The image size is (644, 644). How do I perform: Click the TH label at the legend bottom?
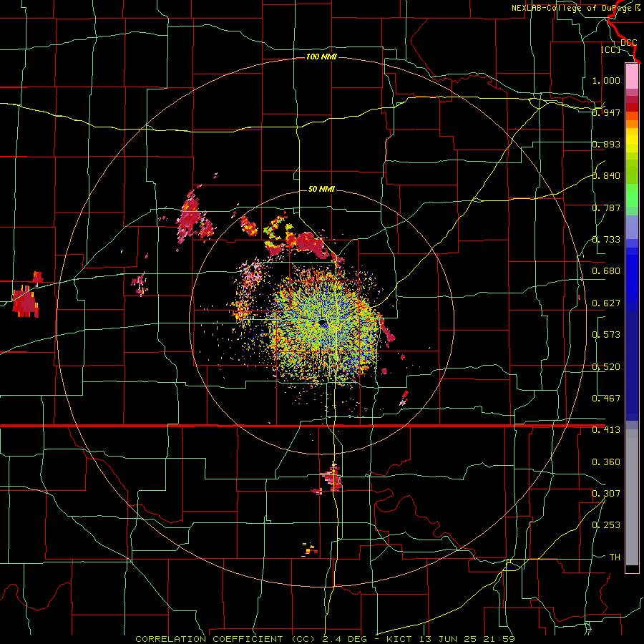click(615, 557)
